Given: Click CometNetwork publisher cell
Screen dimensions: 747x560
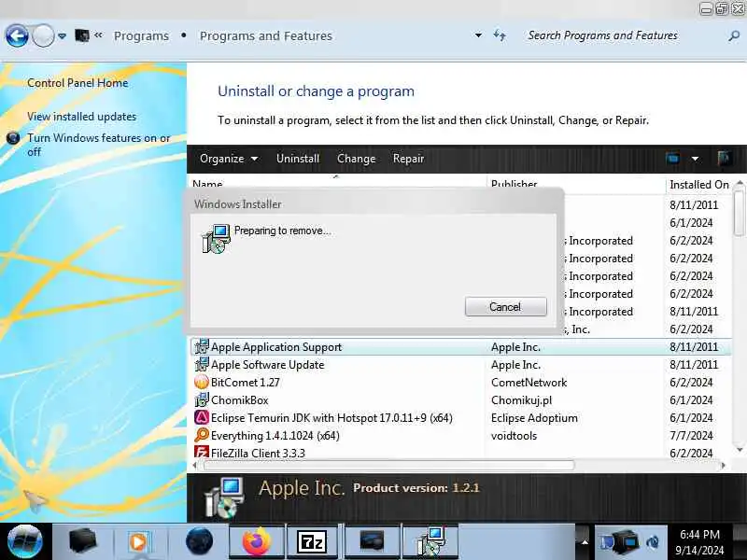Looking at the screenshot, I should tap(529, 383).
